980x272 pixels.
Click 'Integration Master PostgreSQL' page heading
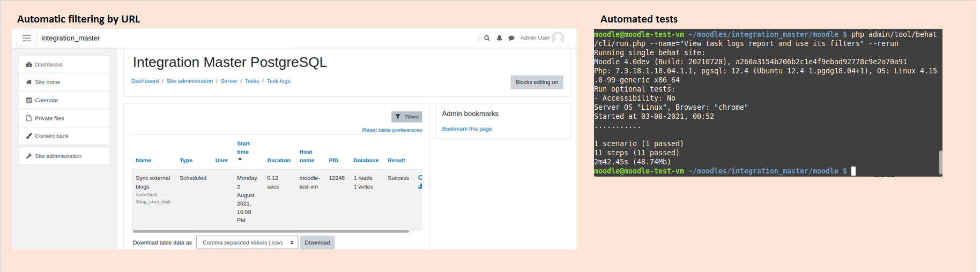click(230, 62)
